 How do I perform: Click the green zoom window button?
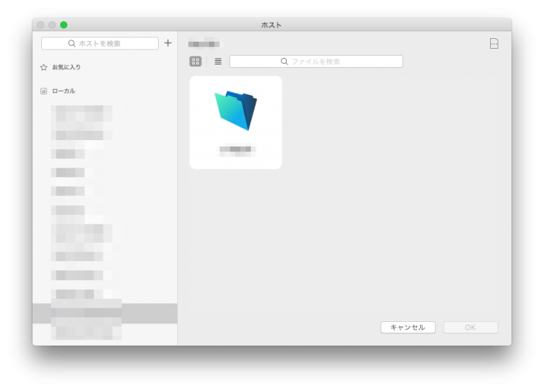click(64, 25)
